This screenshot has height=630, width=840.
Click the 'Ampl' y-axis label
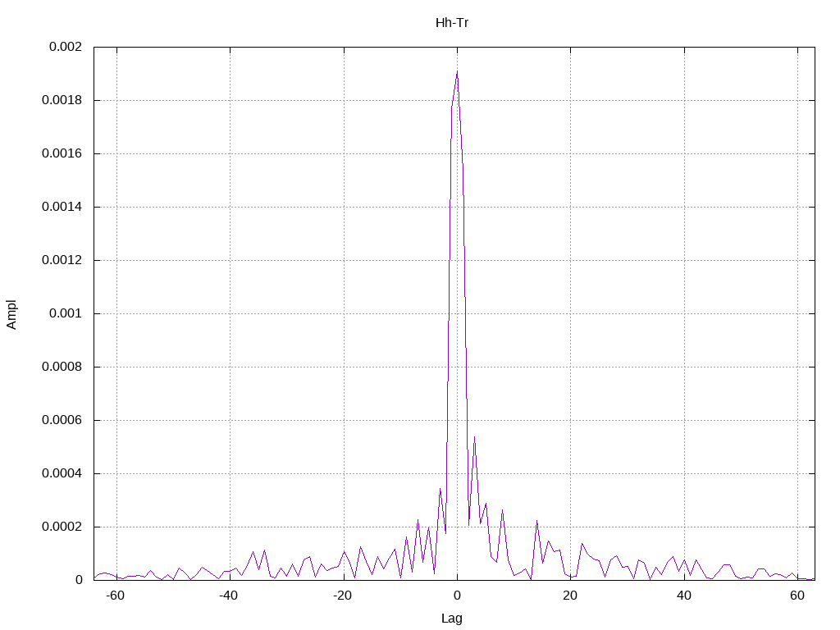click(x=11, y=314)
